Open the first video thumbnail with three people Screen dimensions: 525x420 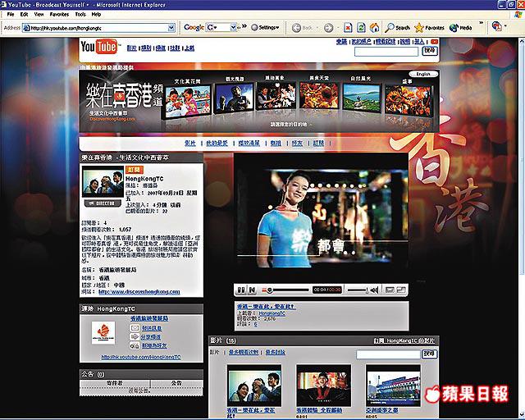point(254,386)
